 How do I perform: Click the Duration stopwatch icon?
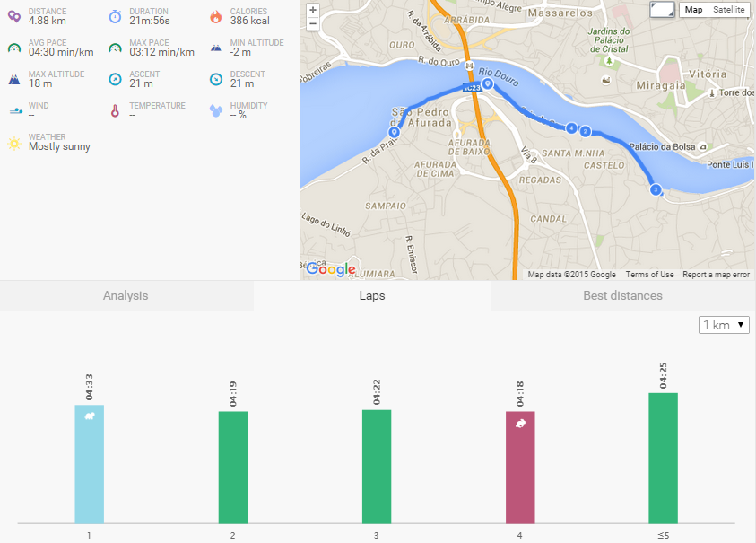[115, 16]
